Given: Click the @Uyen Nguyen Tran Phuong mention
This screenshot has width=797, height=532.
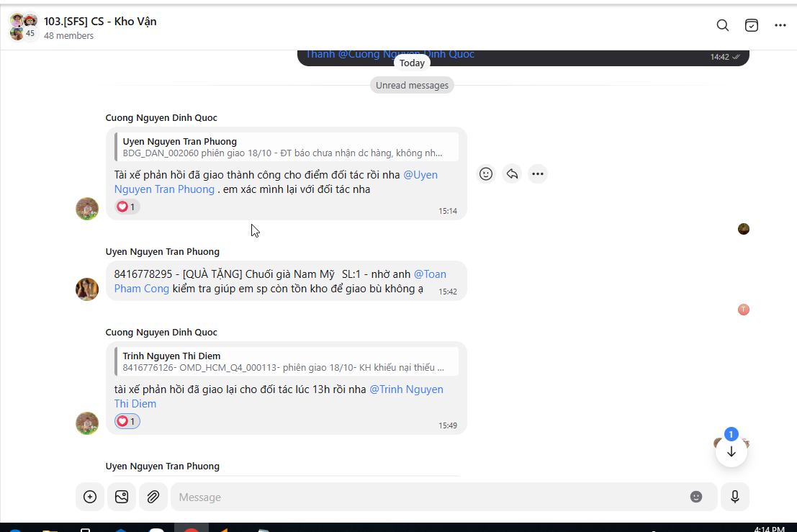Looking at the screenshot, I should (276, 182).
